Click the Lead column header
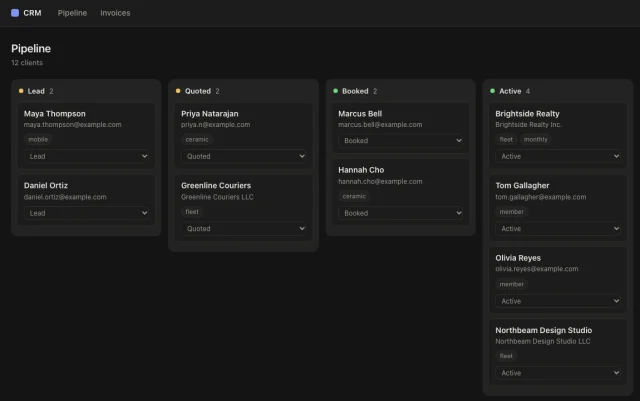640x401 pixels. coord(36,91)
